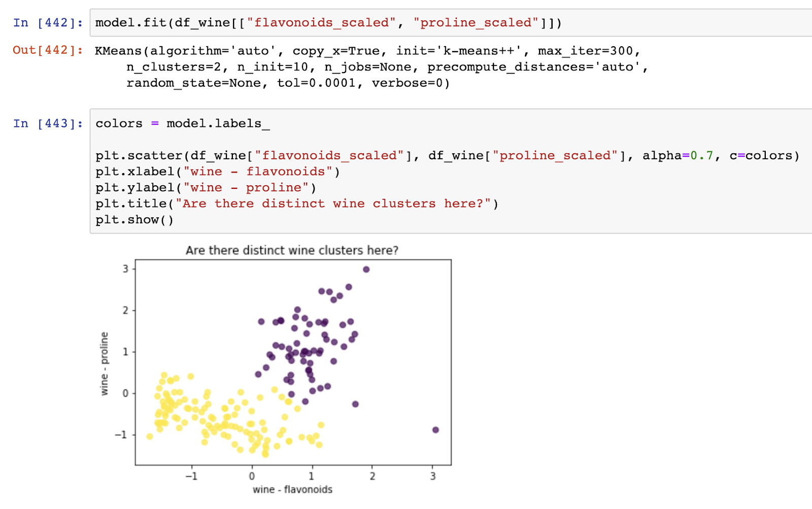Viewport: 812px width, 509px height.
Task: Click the plt.scatter code line
Action: pos(448,156)
